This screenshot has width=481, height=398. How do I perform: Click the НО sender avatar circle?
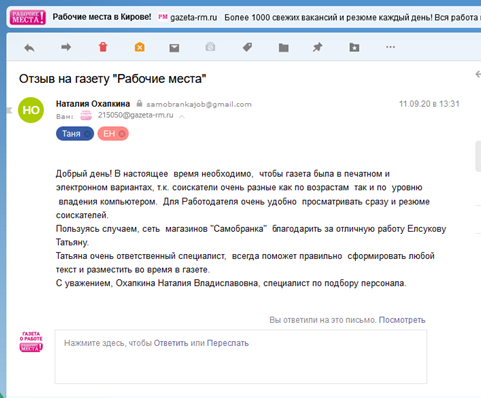click(x=31, y=110)
